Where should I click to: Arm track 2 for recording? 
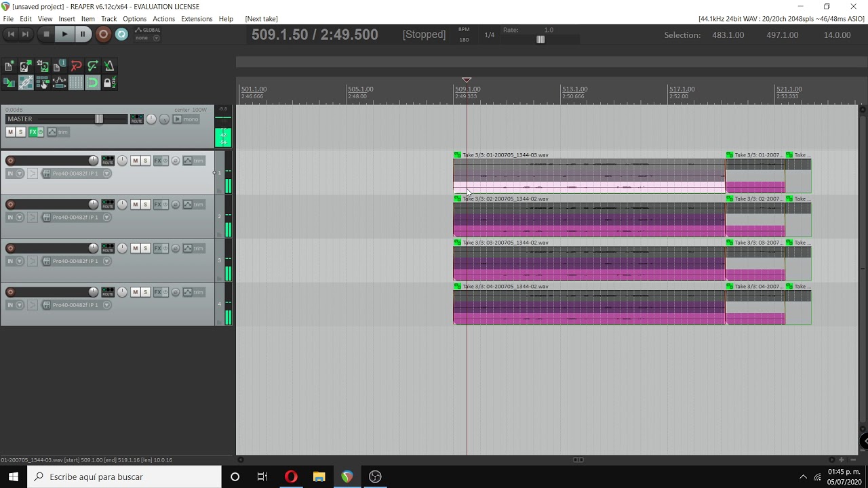10,205
